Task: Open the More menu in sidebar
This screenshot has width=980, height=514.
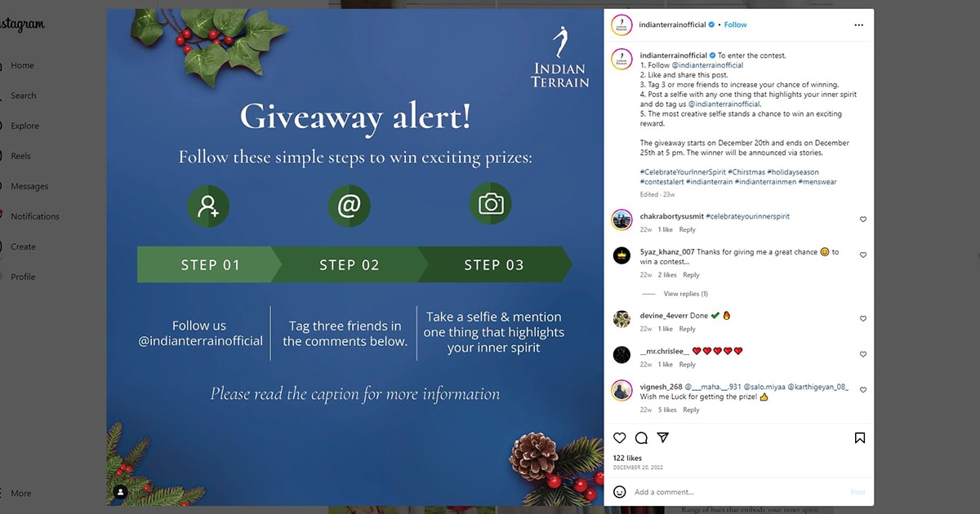Action: [20, 493]
